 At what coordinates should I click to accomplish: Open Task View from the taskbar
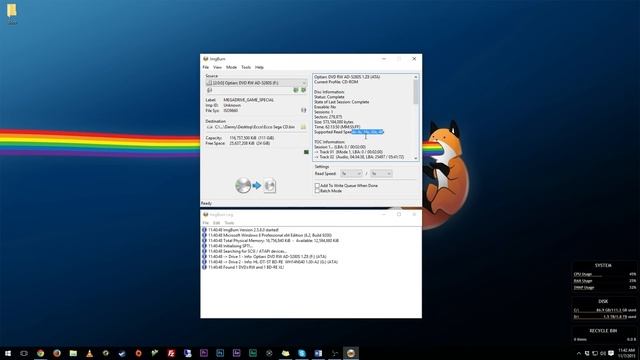tap(24, 353)
